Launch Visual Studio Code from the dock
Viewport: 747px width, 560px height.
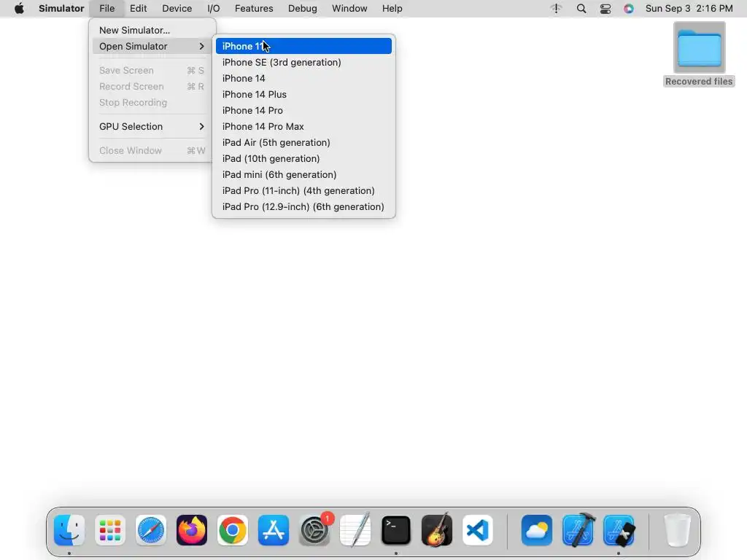click(x=478, y=530)
